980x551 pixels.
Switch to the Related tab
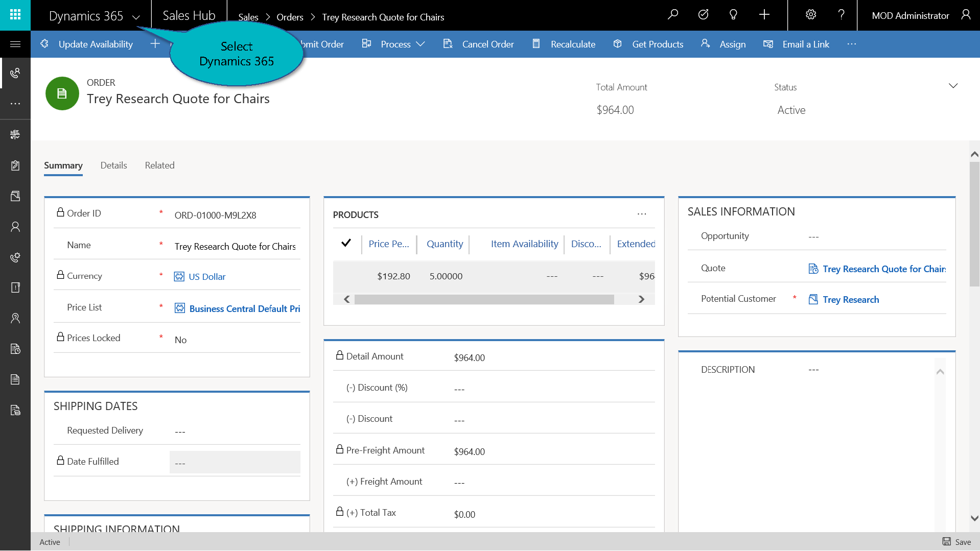[159, 165]
